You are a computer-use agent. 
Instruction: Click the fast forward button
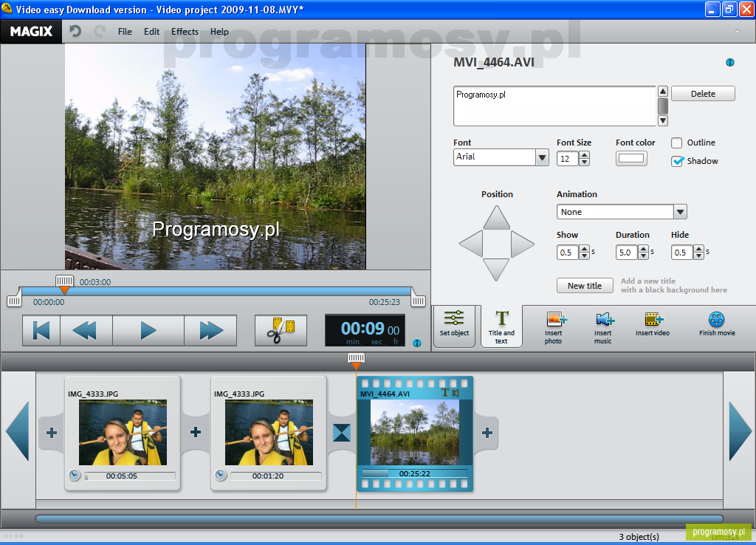(210, 330)
